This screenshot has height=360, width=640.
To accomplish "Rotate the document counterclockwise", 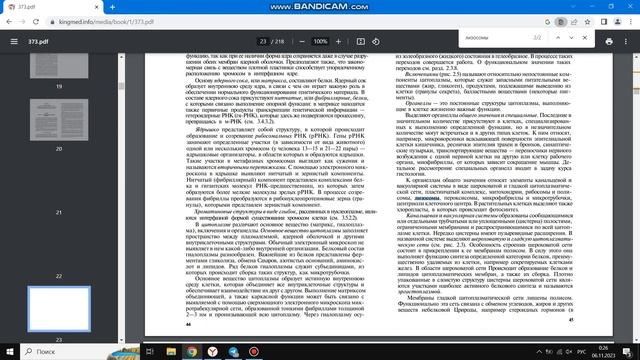I will [x=376, y=41].
